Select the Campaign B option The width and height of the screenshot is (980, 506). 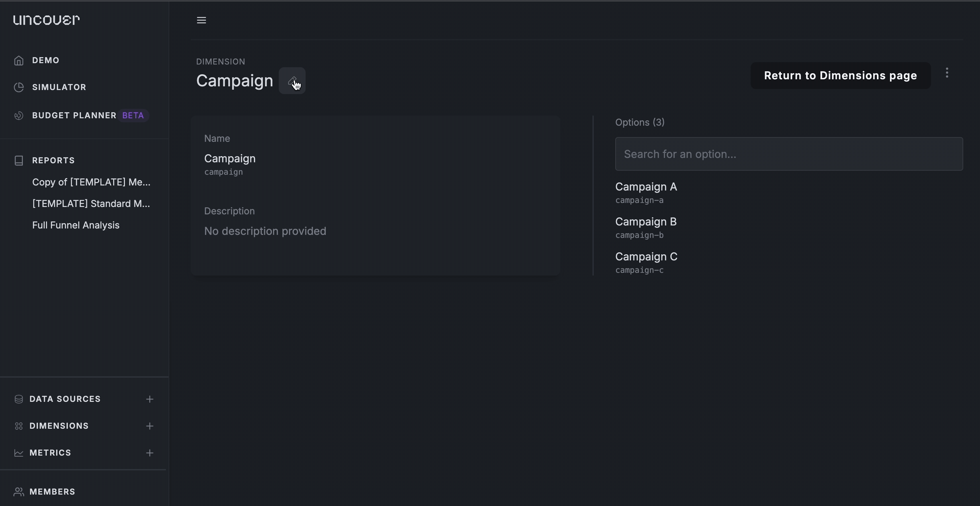pos(646,228)
